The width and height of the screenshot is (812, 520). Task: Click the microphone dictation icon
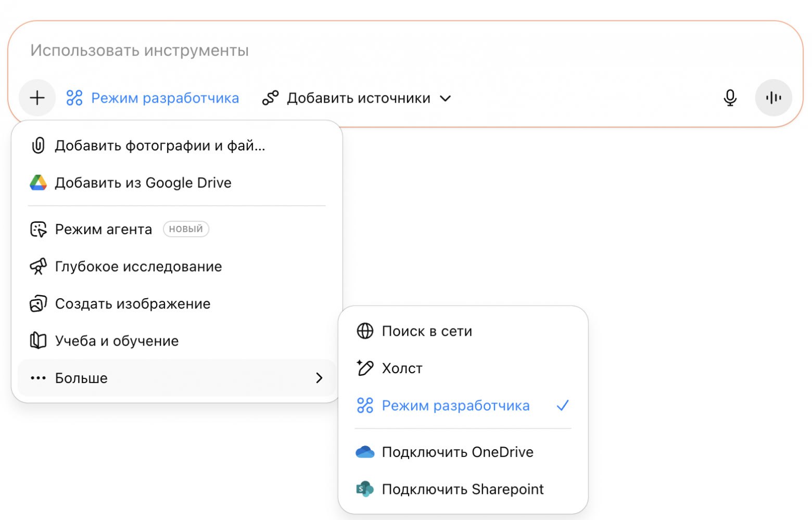[x=730, y=98]
